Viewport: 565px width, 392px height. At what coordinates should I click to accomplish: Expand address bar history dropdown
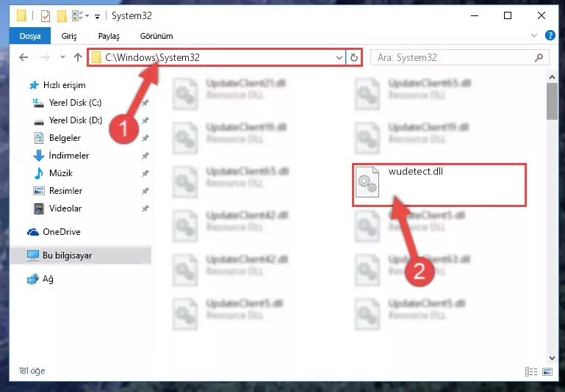coord(339,57)
